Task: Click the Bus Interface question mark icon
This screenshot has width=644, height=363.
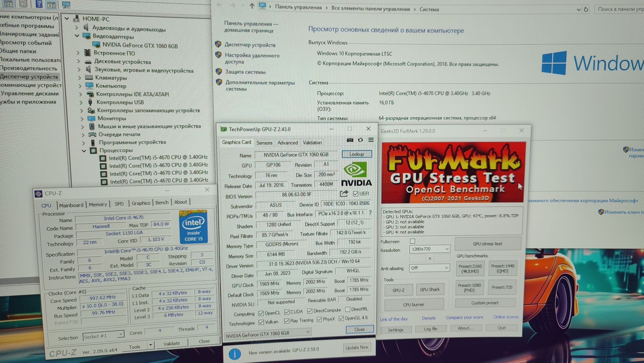Action: (370, 213)
